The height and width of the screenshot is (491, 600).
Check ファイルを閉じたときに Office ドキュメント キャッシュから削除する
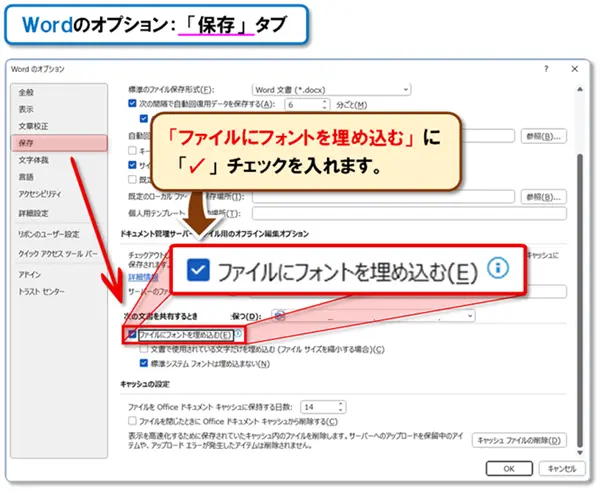[132, 421]
